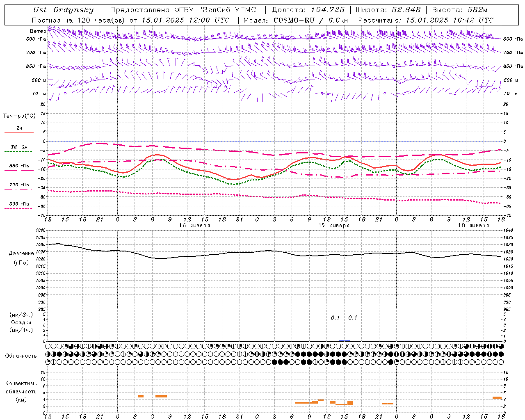Click the 700 гПа temperature legend entry

pos(19,185)
